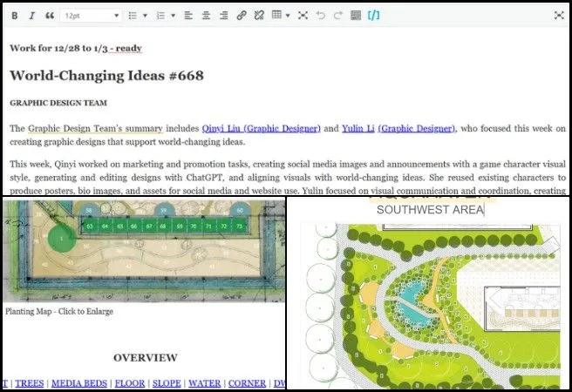The image size is (572, 392).
Task: Click the shortcode brackets icon
Action: (x=373, y=16)
